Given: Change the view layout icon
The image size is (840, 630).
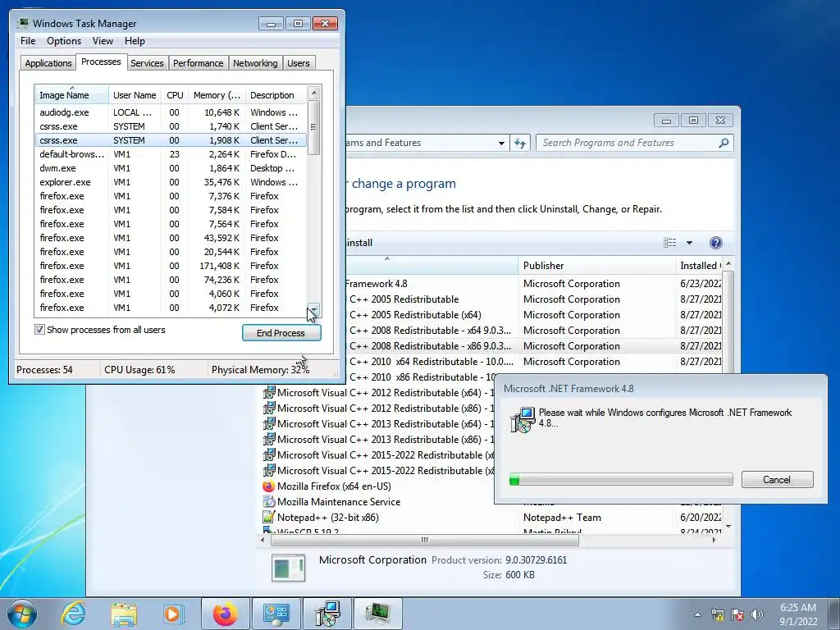Looking at the screenshot, I should [x=669, y=243].
